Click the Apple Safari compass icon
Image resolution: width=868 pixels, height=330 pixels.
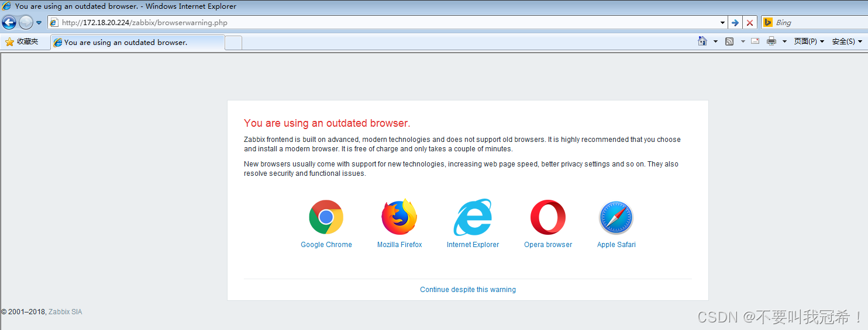pyautogui.click(x=616, y=218)
